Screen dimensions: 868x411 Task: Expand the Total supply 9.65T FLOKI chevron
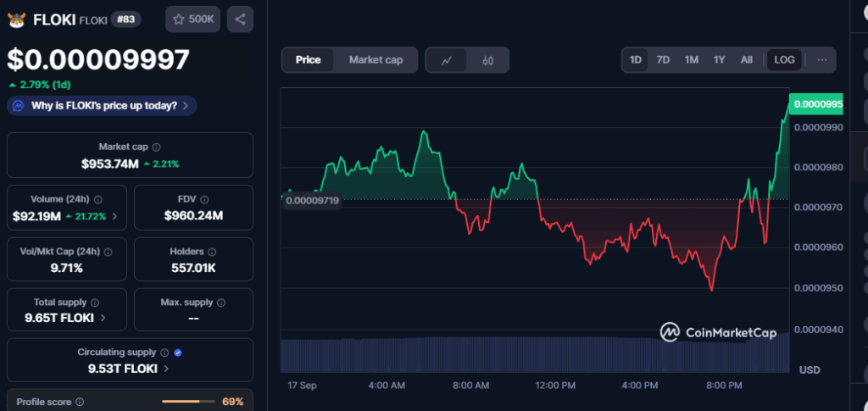(103, 318)
